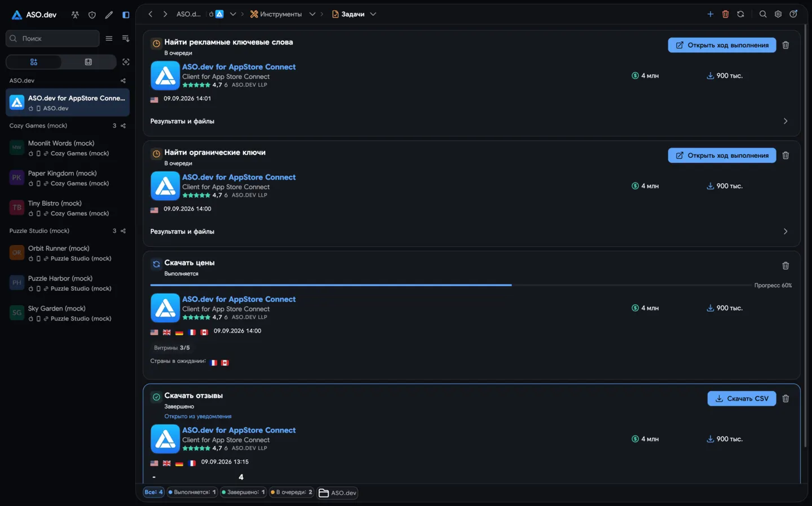This screenshot has height=506, width=812.
Task: Open the Инструменты dropdown chevron
Action: [x=312, y=14]
